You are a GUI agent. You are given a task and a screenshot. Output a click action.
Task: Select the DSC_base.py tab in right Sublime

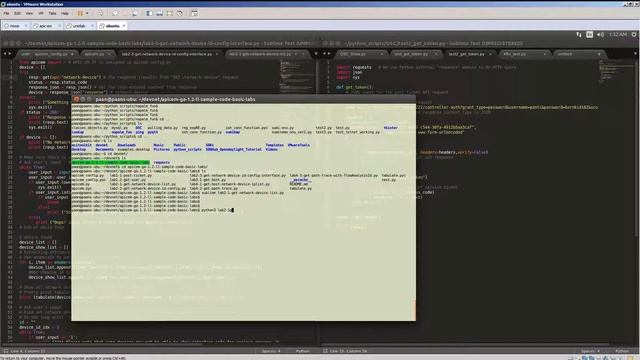[x=361, y=54]
